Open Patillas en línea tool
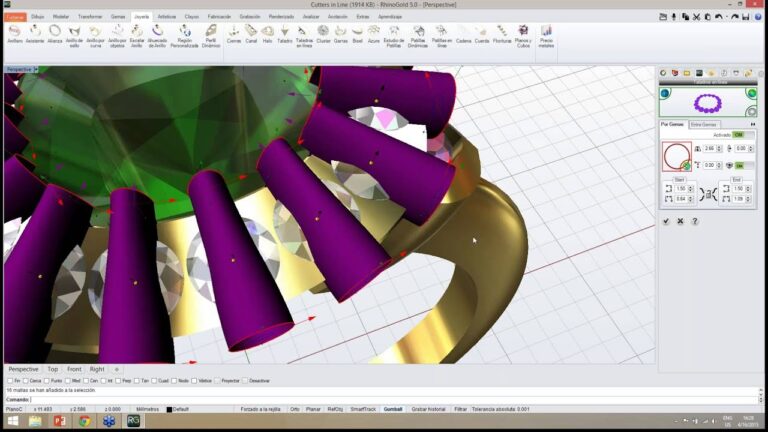Viewport: 768px width, 432px height. click(x=442, y=37)
